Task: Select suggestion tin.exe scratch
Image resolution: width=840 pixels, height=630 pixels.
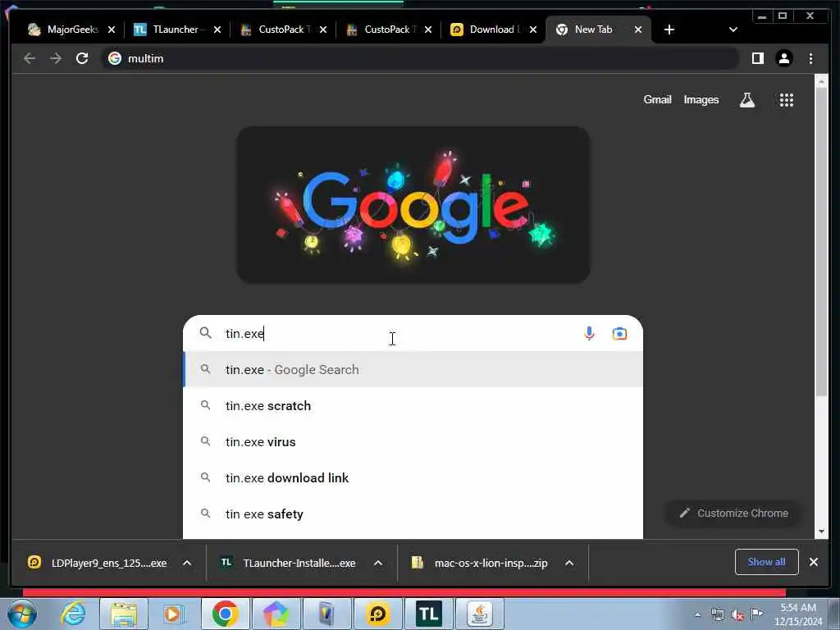Action: tap(413, 405)
